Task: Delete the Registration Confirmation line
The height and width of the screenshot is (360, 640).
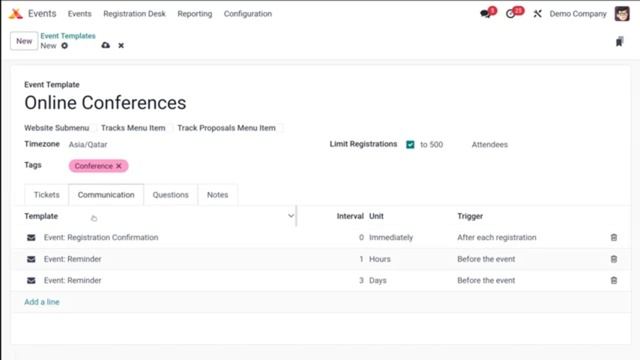Action: coord(613,238)
